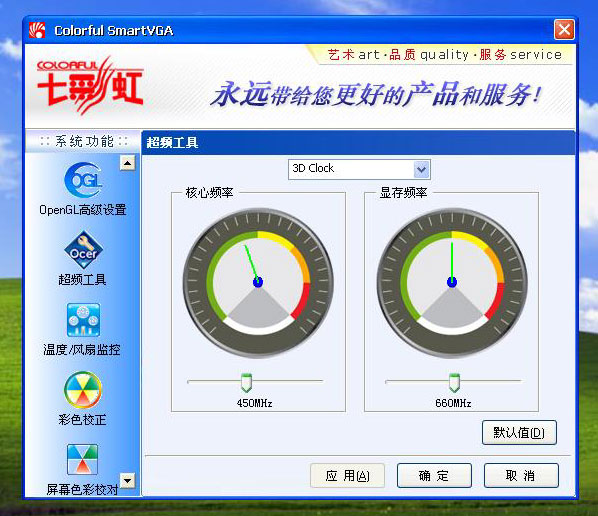Open the 温度/风扇监控 icon
This screenshot has width=598, height=516.
coord(83,320)
